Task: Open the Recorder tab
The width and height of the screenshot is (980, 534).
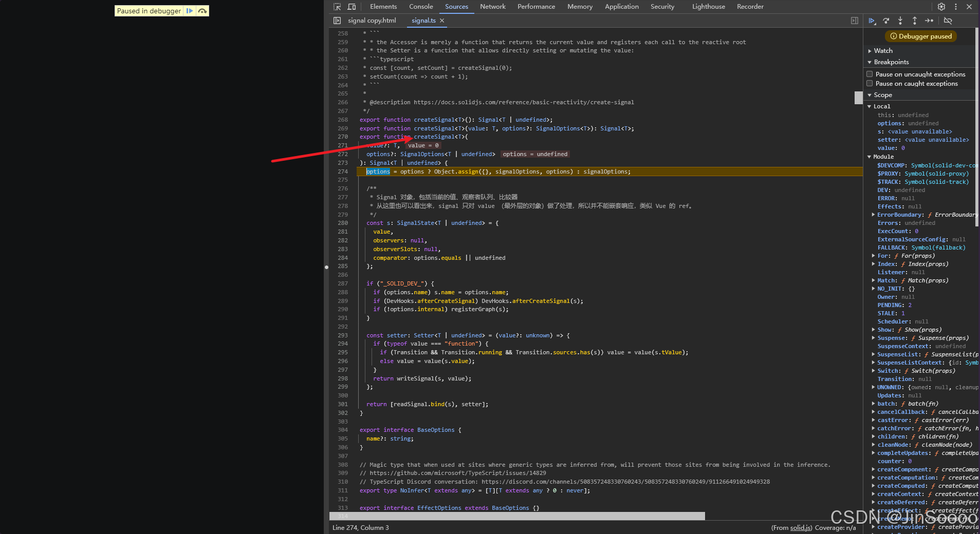Action: coord(750,7)
